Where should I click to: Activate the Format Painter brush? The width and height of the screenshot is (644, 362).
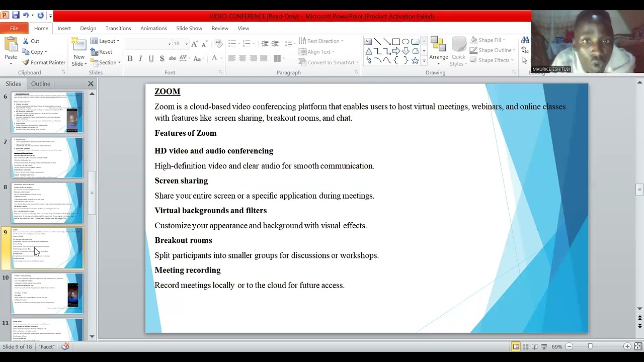click(x=44, y=62)
